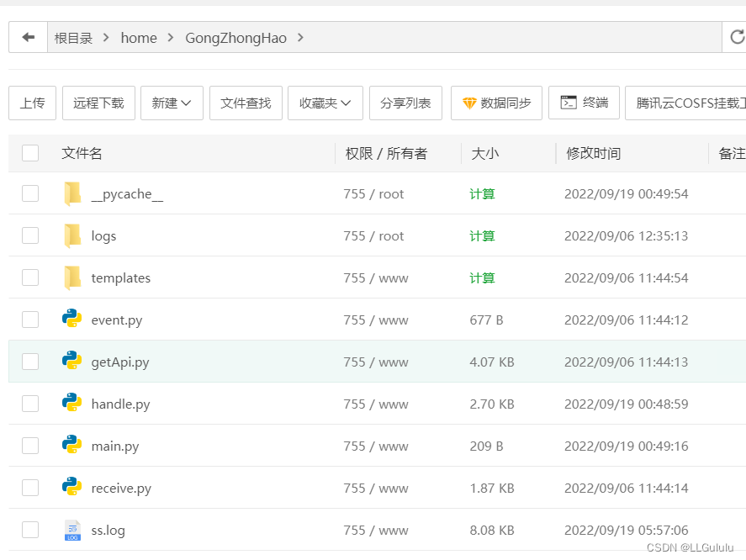Click the chevron after GongZhongHao breadcrumb

[x=300, y=37]
